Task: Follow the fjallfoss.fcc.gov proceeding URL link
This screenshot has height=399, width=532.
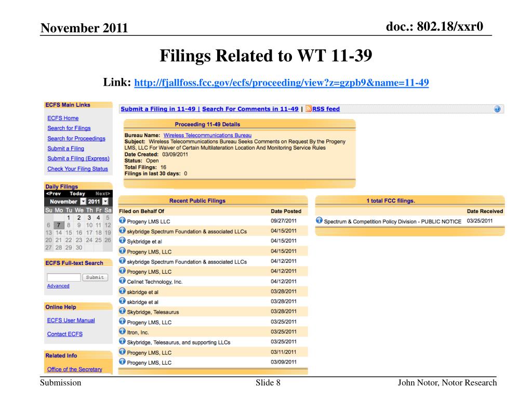Action: click(x=282, y=83)
